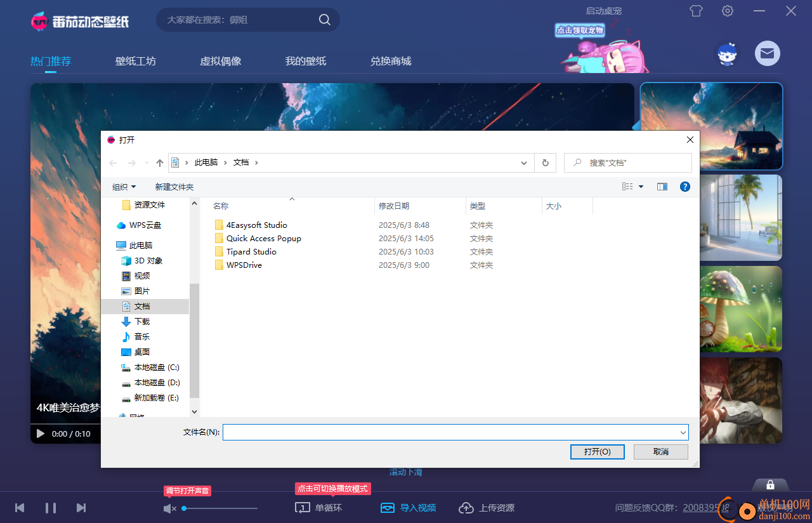Image resolution: width=812 pixels, height=523 pixels.
Task: Play the preview video
Action: click(41, 434)
